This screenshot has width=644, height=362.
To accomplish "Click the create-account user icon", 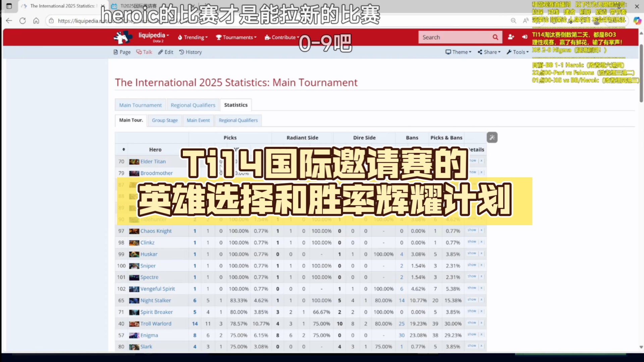I will 511,37.
